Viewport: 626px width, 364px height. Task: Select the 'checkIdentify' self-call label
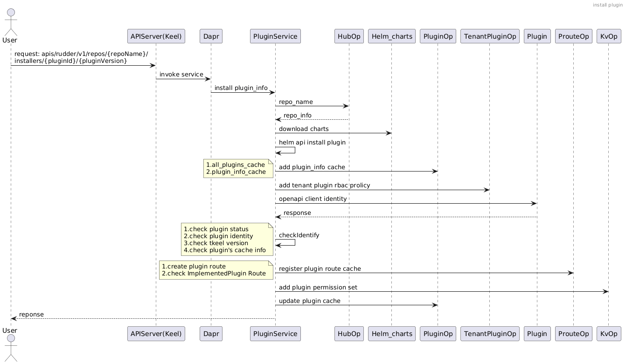coord(299,235)
